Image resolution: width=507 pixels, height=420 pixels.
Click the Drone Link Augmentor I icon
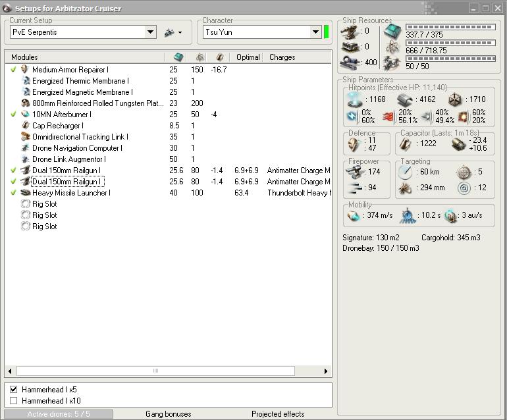click(x=25, y=159)
